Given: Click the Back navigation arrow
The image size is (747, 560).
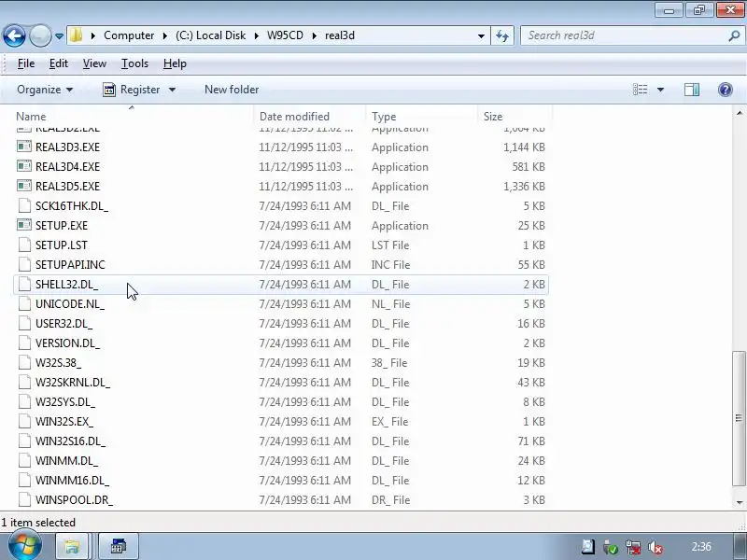Looking at the screenshot, I should point(14,35).
